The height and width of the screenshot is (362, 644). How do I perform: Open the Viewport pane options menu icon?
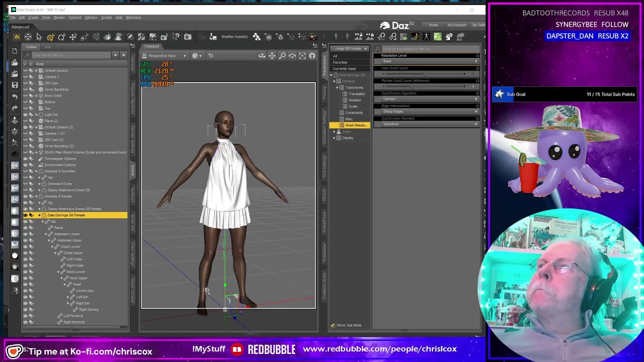click(x=315, y=46)
